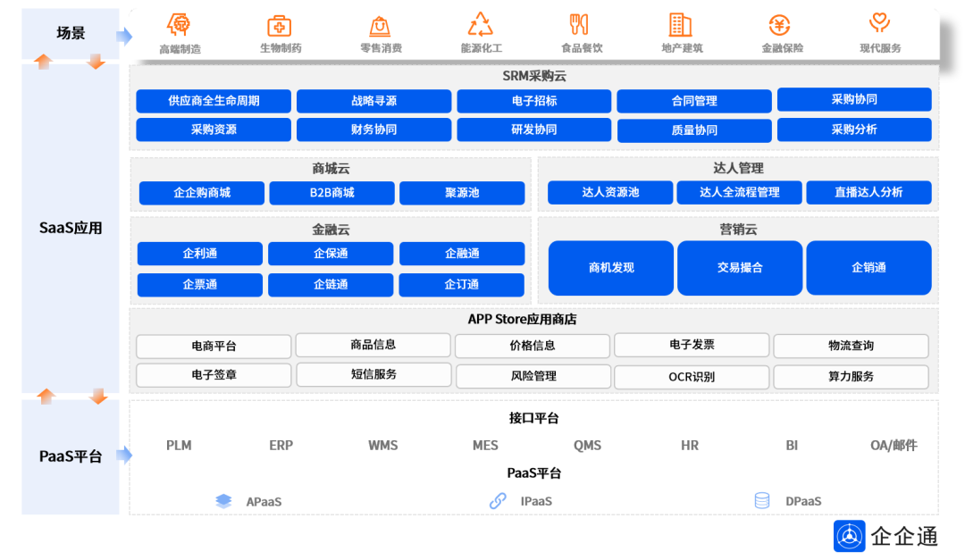Open the 供应商全生命周期 module
965x560 pixels.
click(213, 101)
